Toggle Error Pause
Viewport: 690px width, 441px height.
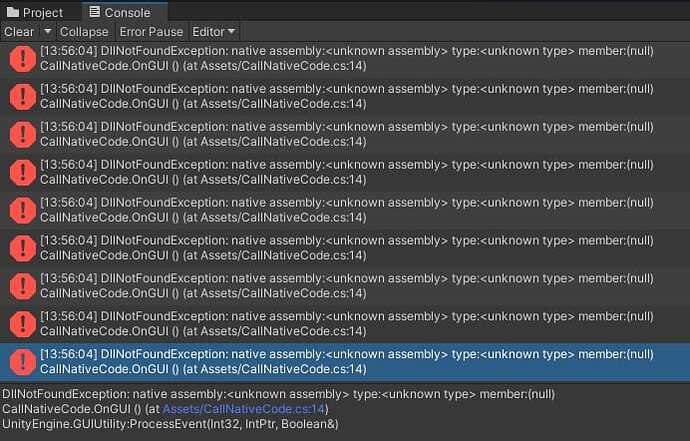(x=151, y=32)
